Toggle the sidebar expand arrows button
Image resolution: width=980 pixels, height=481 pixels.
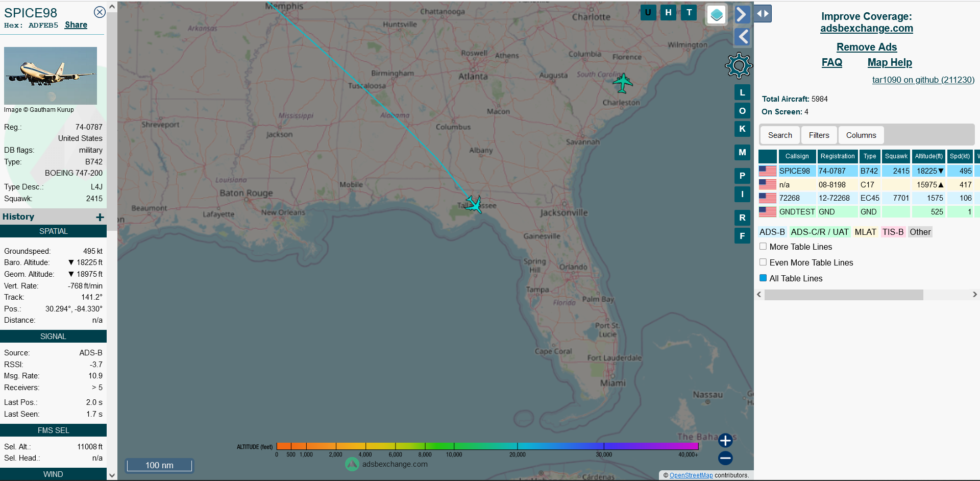(763, 14)
